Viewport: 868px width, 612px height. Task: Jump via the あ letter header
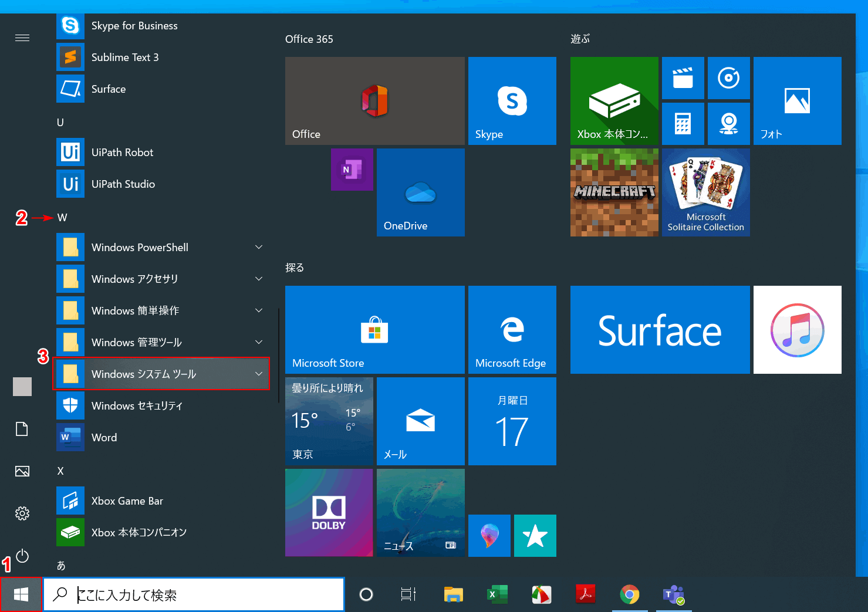60,566
